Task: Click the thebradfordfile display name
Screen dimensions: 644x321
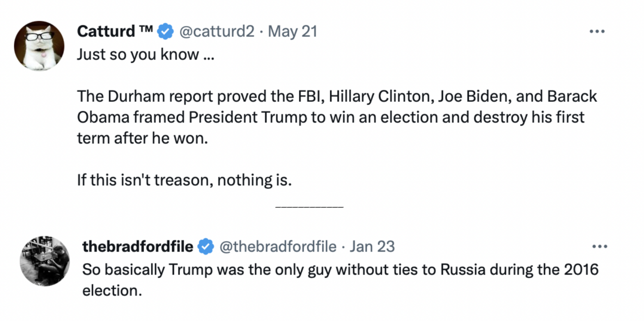Action: 138,247
